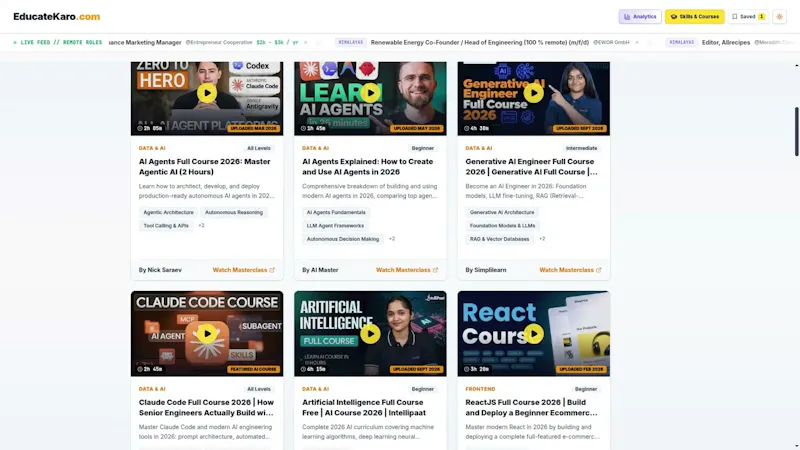Image resolution: width=800 pixels, height=450 pixels.
Task: Watch Masterclass by Simplilearn
Action: 570,270
